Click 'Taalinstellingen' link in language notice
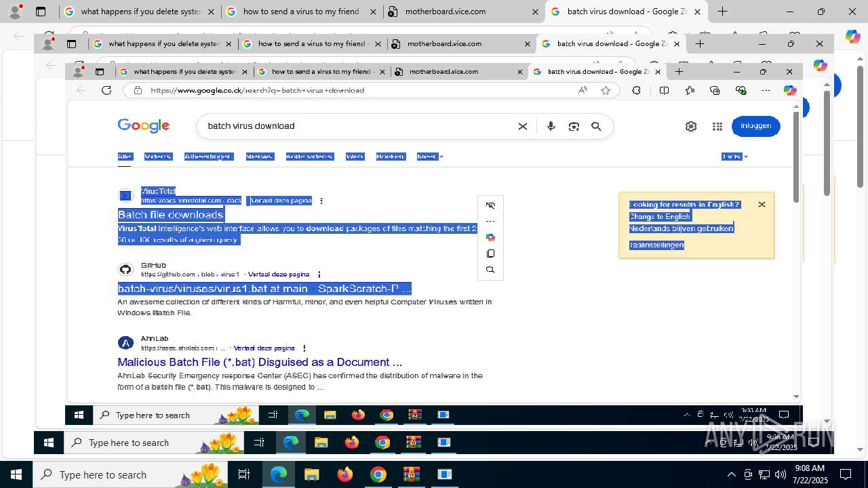The height and width of the screenshot is (488, 868). 656,245
